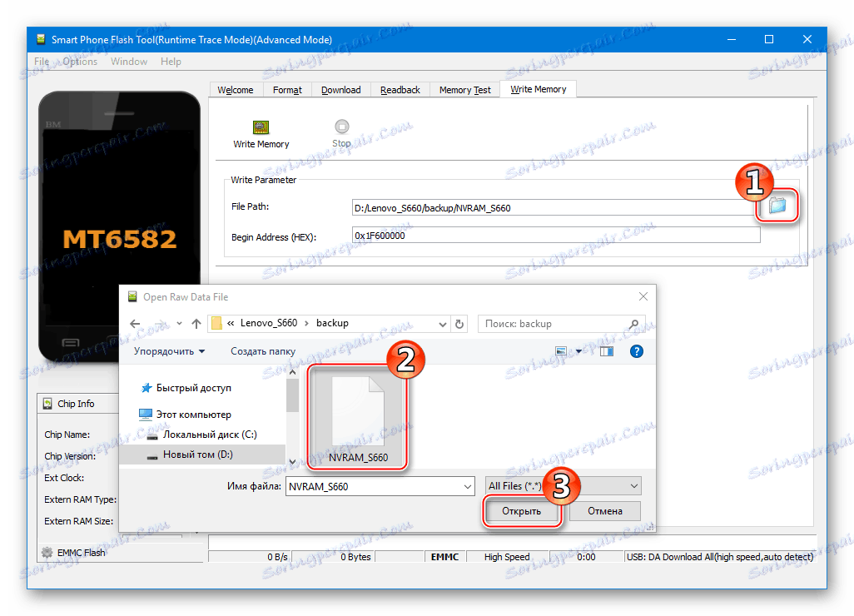
Task: Refresh the backup folder view
Action: 459,323
